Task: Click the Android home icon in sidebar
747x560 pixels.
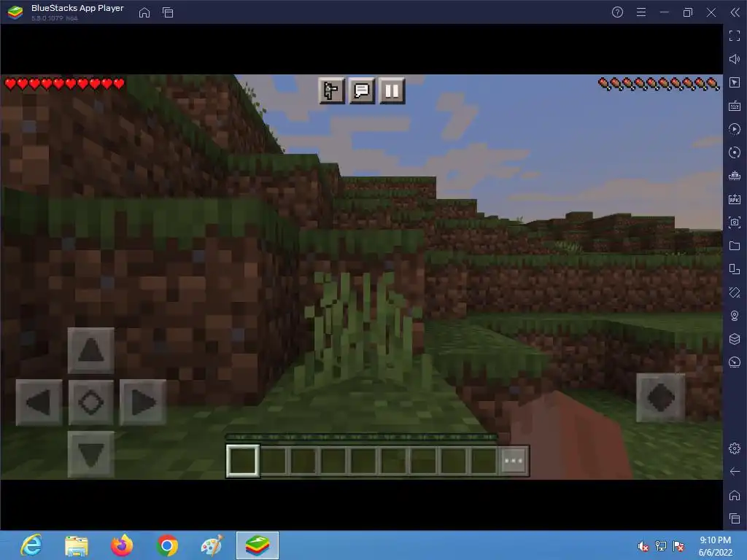Action: pos(735,495)
